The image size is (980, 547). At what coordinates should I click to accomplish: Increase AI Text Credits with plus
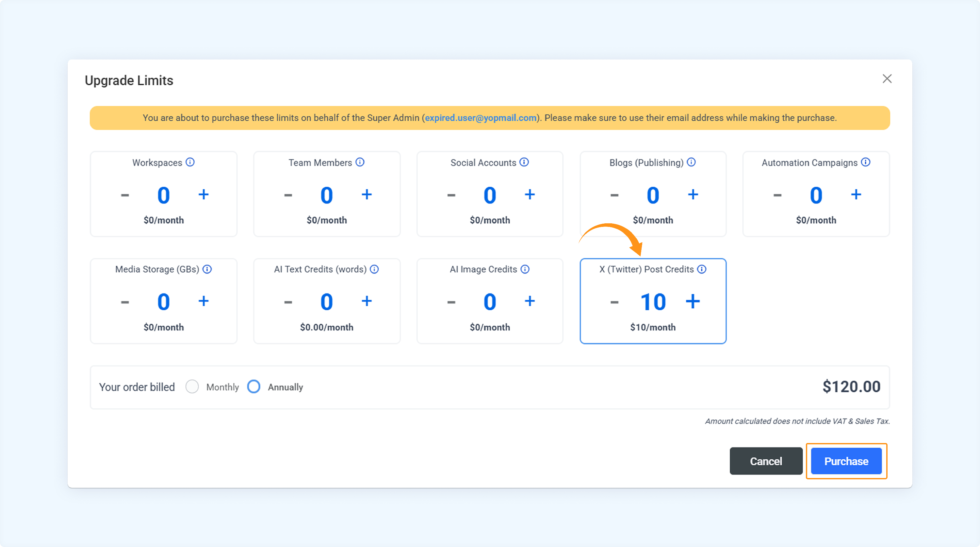click(x=367, y=301)
